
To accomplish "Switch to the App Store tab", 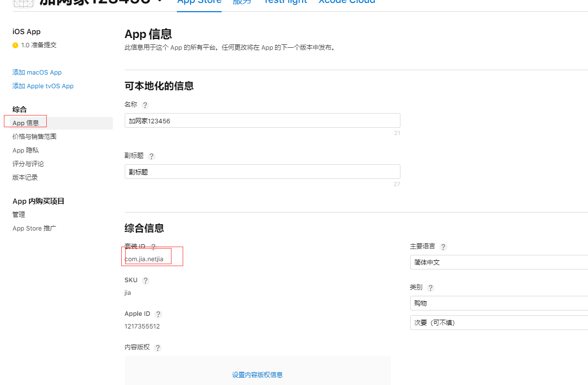I will (x=199, y=2).
